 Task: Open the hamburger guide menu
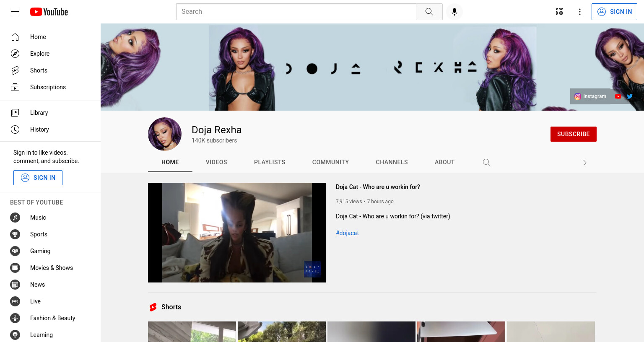[x=15, y=12]
